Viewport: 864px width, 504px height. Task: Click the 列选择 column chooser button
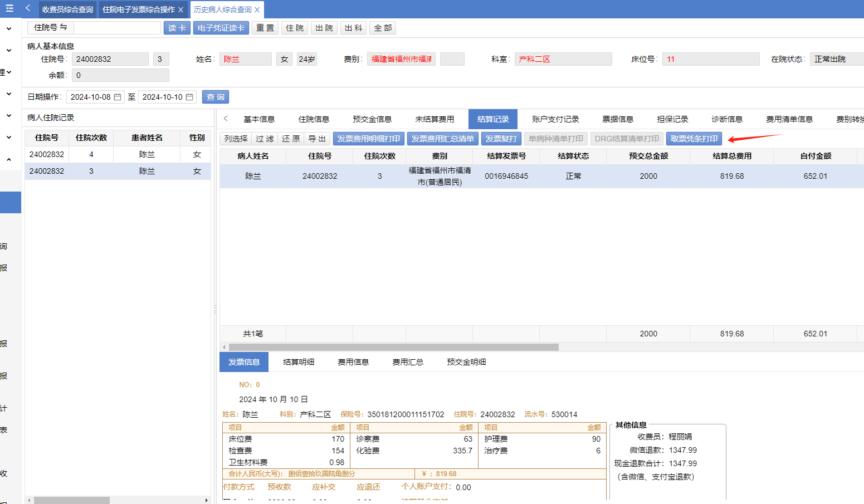[236, 139]
